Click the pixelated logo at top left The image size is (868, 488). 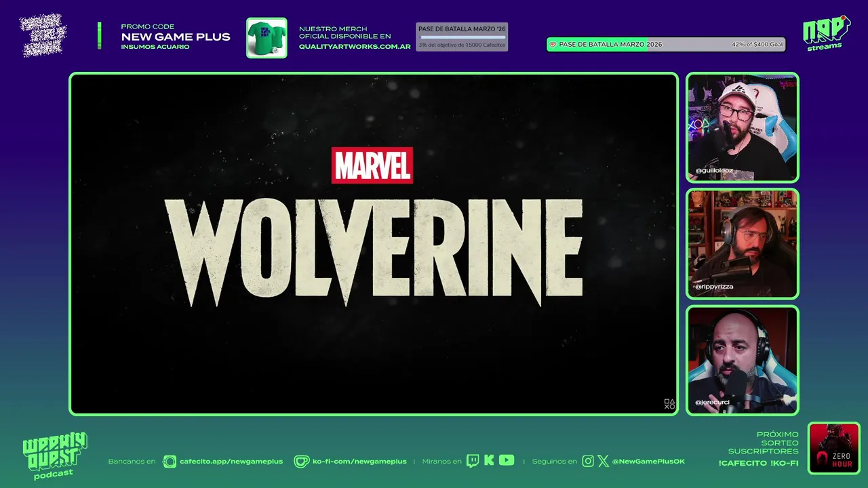43,35
